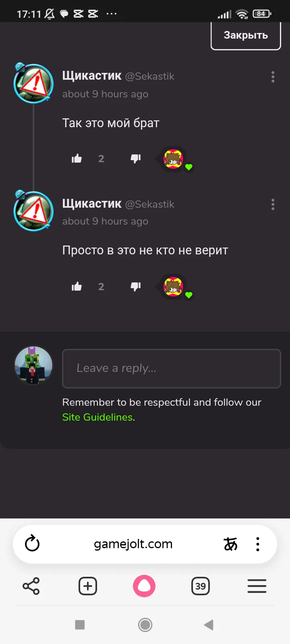The height and width of the screenshot is (644, 290).
Task: Show the 39 open tabs
Action: (x=201, y=586)
